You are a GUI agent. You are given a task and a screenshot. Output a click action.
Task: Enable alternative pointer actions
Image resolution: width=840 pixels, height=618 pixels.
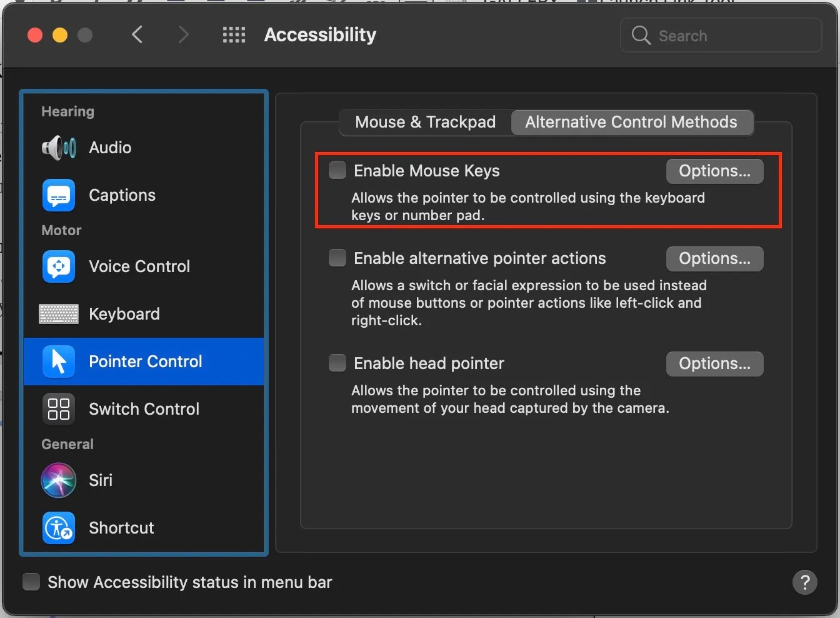pyautogui.click(x=337, y=257)
